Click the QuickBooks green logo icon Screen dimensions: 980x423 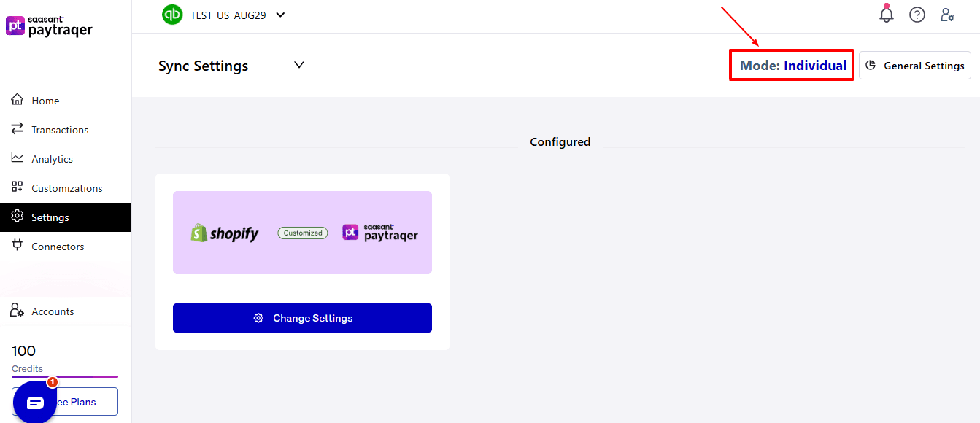pyautogui.click(x=172, y=15)
